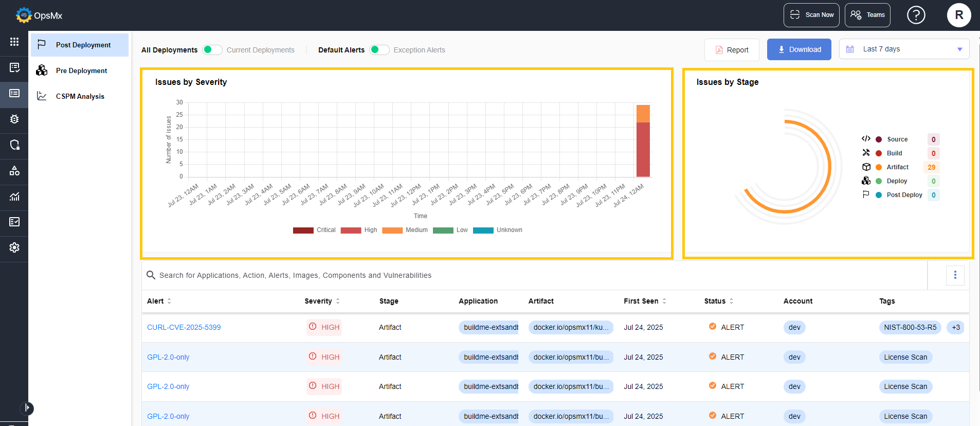The height and width of the screenshot is (426, 980).
Task: Click the search field for applications and alerts
Action: click(x=535, y=275)
